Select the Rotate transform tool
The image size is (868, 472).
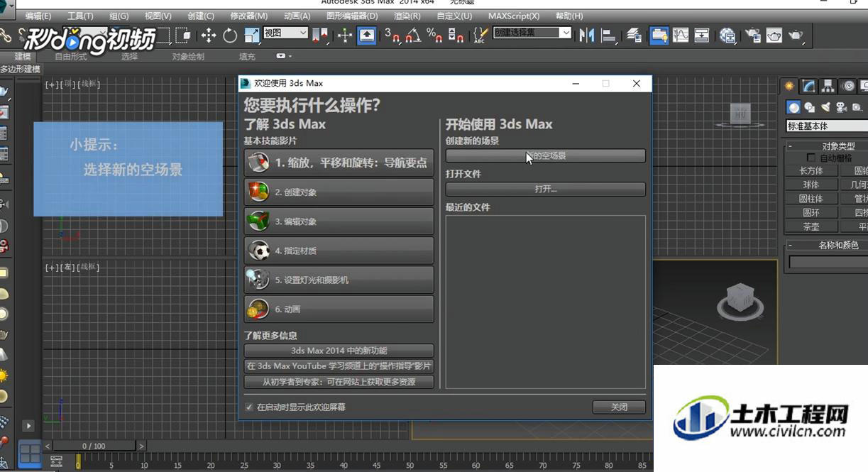click(230, 35)
